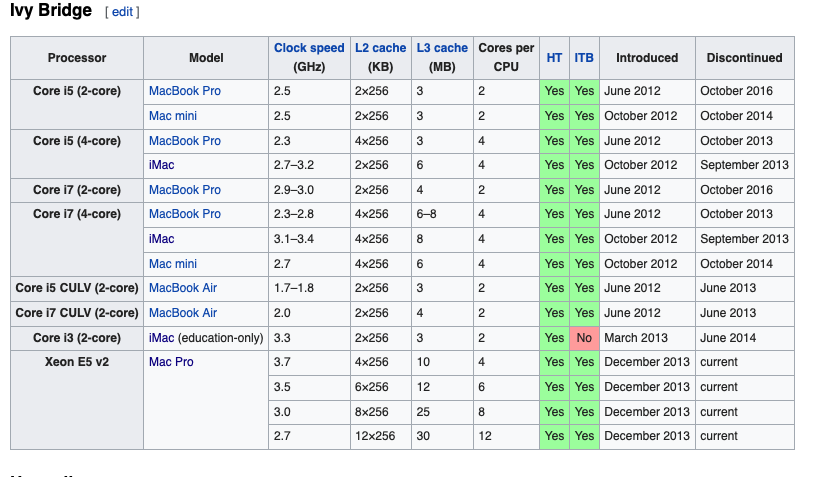Open MacBook Pro link in Core i5 (2-core) row

185,91
